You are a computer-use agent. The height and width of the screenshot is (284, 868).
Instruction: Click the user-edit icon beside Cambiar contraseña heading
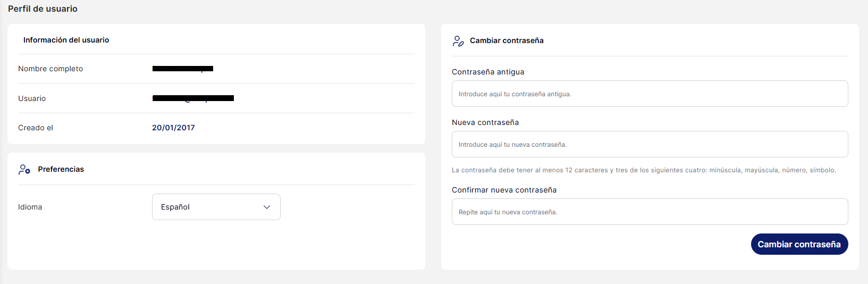coord(458,41)
